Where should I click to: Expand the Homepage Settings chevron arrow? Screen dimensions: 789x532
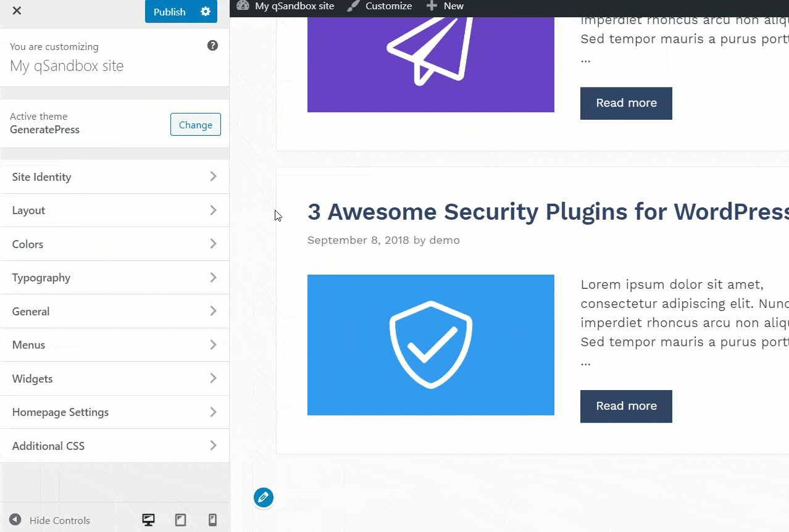(x=213, y=412)
